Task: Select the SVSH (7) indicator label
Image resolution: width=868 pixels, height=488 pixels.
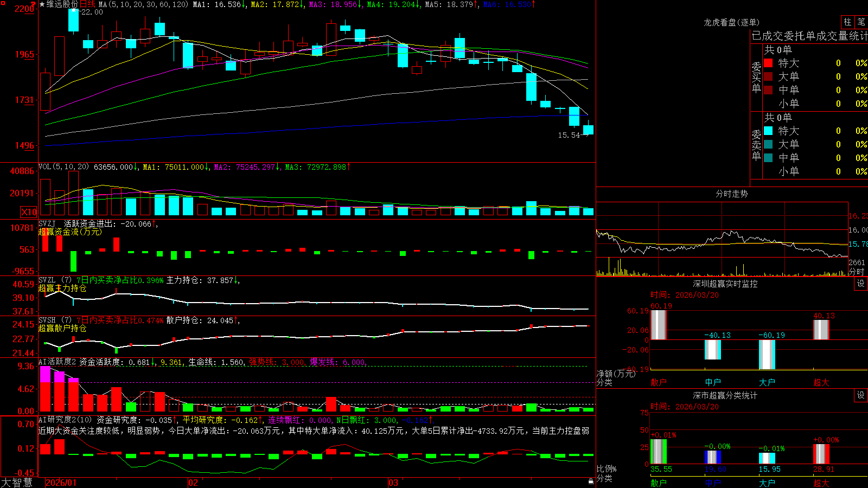Action: [x=55, y=320]
